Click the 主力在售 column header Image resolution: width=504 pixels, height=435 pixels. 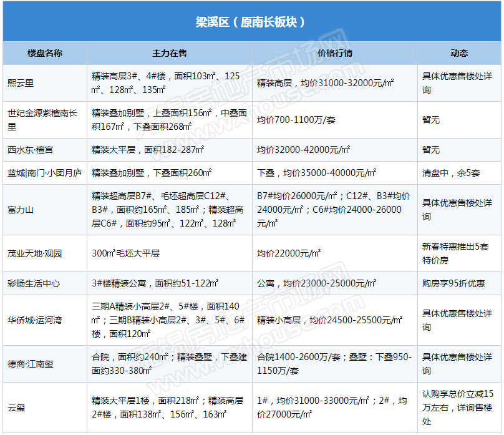point(170,53)
